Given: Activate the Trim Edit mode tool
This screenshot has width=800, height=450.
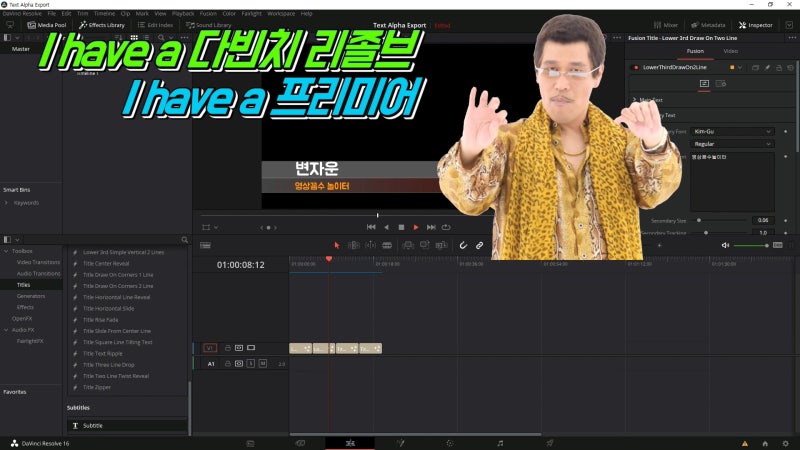Looking at the screenshot, I should [354, 245].
